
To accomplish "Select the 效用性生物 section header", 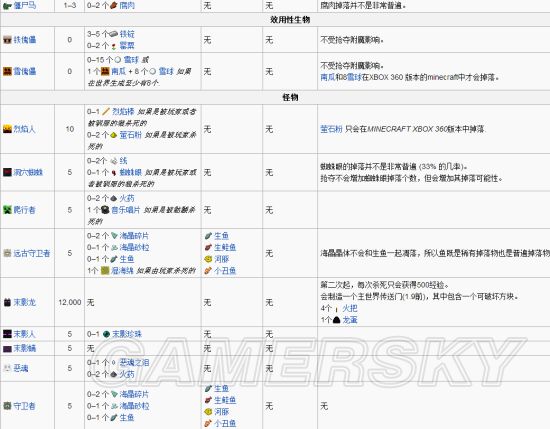I will pos(290,20).
